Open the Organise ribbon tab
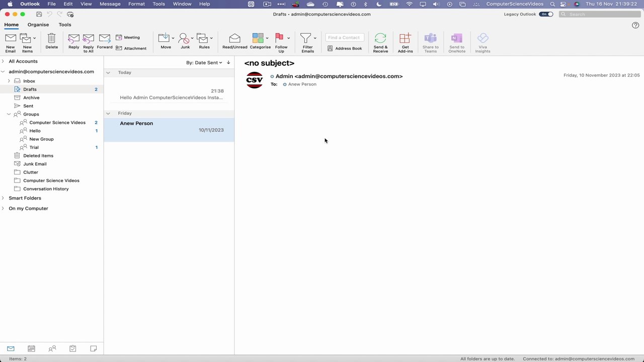 pos(38,25)
